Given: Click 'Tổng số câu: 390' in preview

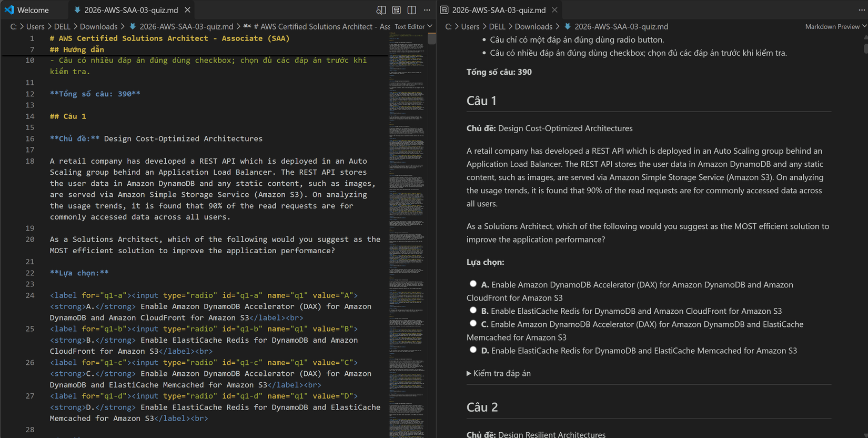Looking at the screenshot, I should point(499,72).
